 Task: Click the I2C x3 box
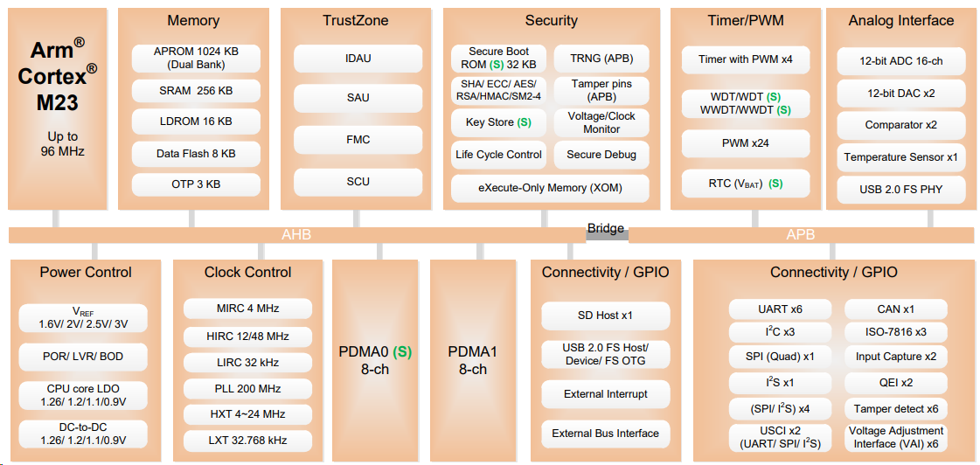point(780,332)
